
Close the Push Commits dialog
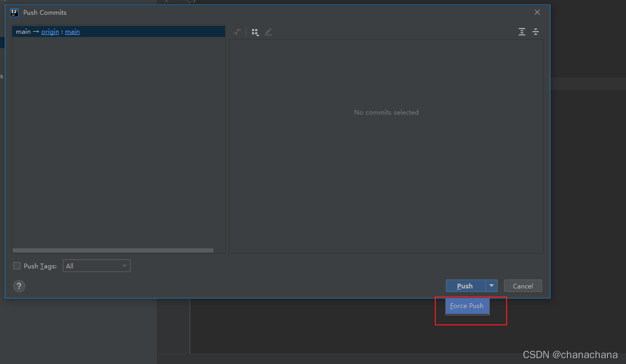[x=537, y=12]
